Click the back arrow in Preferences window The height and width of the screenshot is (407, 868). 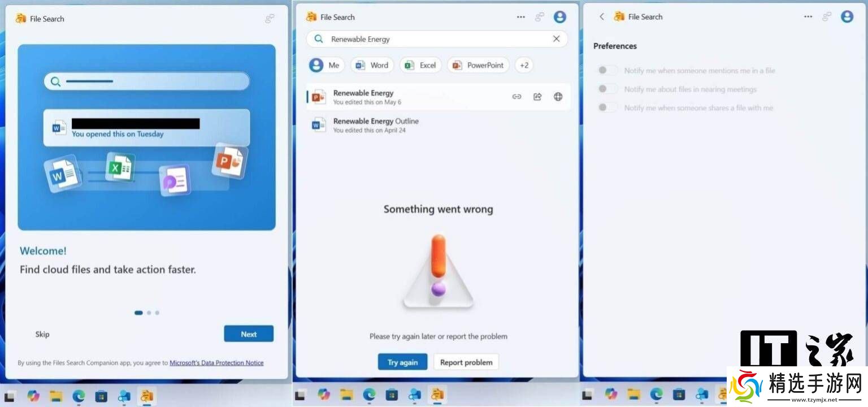(602, 17)
